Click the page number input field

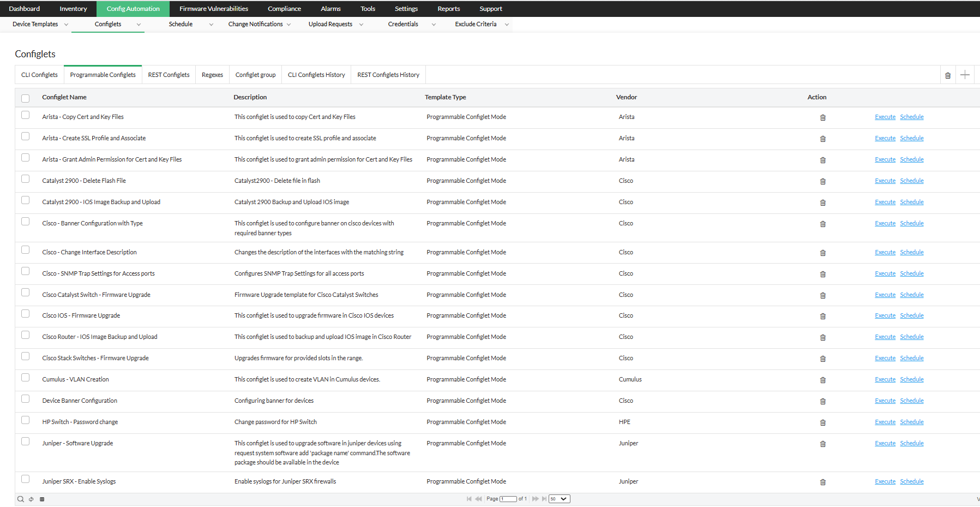click(x=509, y=498)
